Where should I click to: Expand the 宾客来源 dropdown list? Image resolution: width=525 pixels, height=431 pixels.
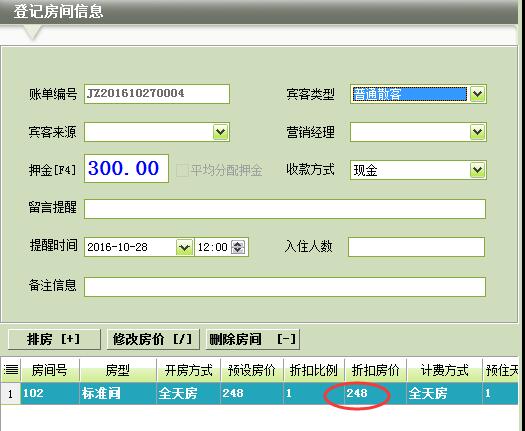(221, 132)
